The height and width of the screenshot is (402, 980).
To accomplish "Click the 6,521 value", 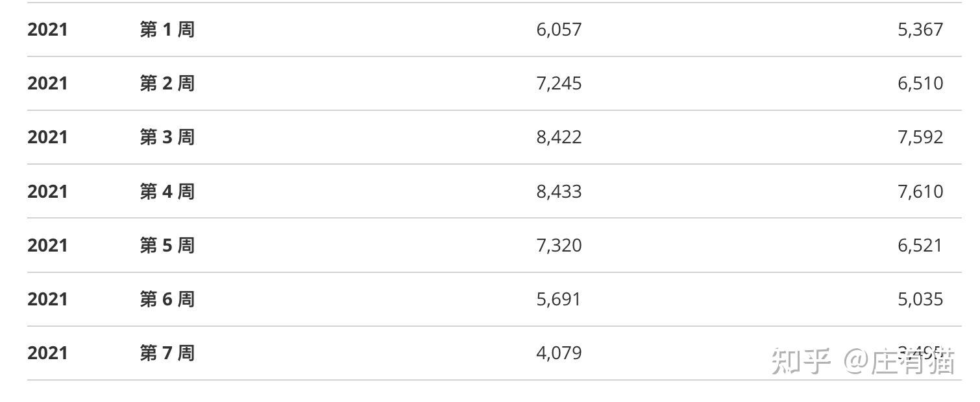I will pos(920,246).
